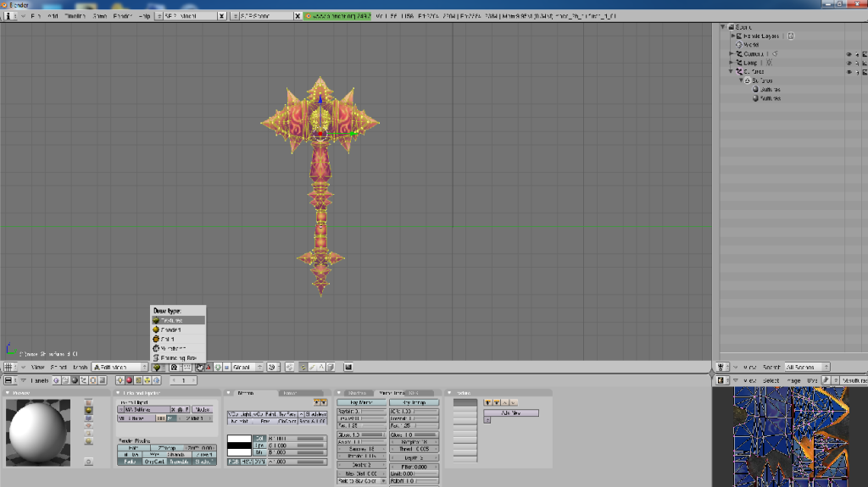
Task: Open World buttons sub-context icon
Action: coord(157,380)
